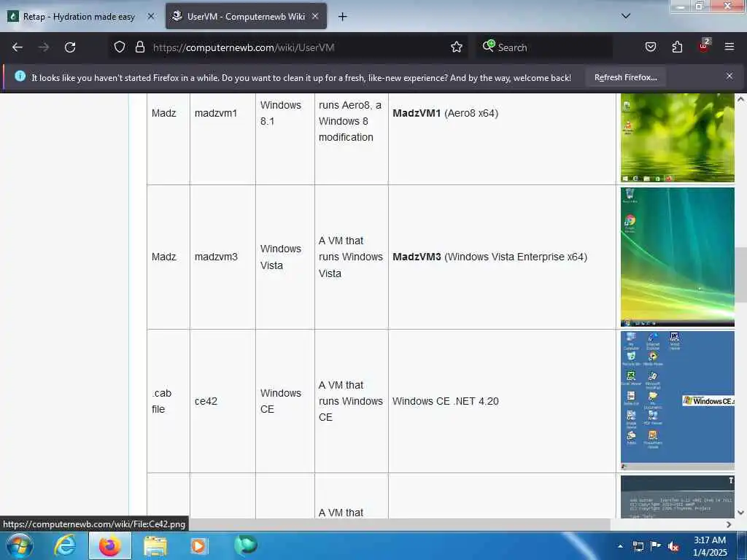Viewport: 747px width, 560px height.
Task: Select the UserVM - Computernewb Wiki tab
Action: 246,17
